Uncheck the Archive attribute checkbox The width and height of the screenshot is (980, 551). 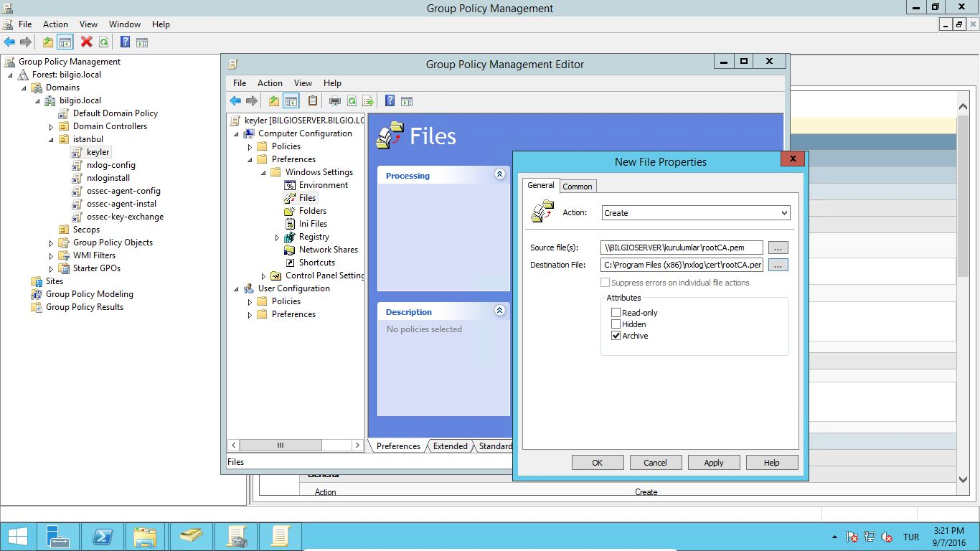616,336
